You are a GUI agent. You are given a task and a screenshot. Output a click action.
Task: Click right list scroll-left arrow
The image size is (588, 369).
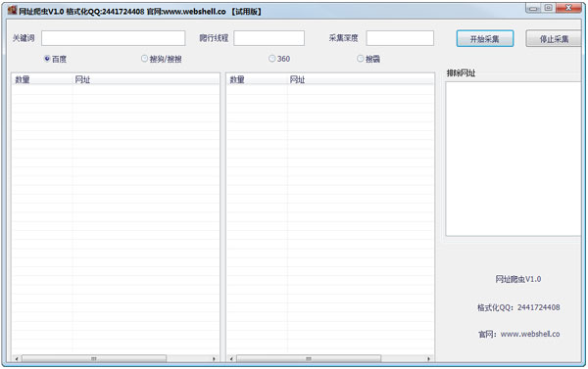click(231, 359)
